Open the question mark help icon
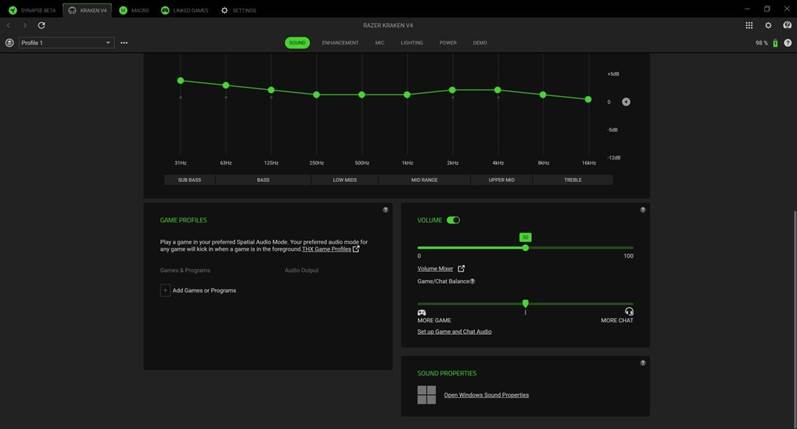Viewport: 797px width, 429px height. tap(787, 43)
